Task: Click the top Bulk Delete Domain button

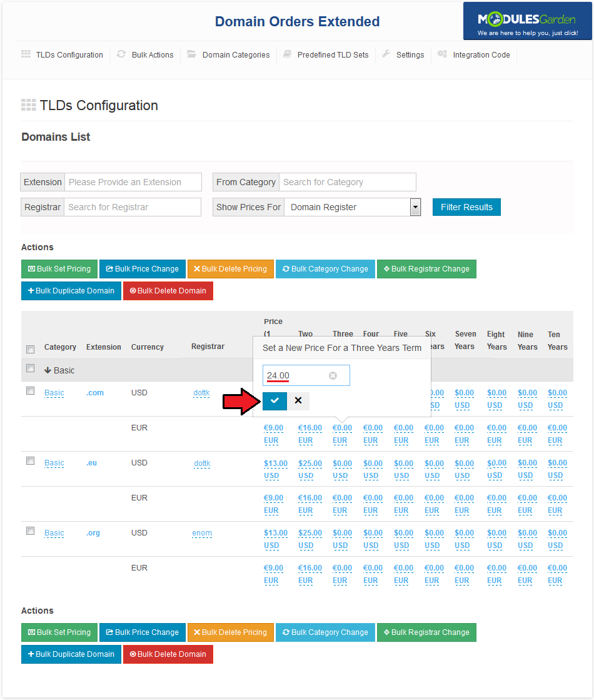Action: pos(168,291)
